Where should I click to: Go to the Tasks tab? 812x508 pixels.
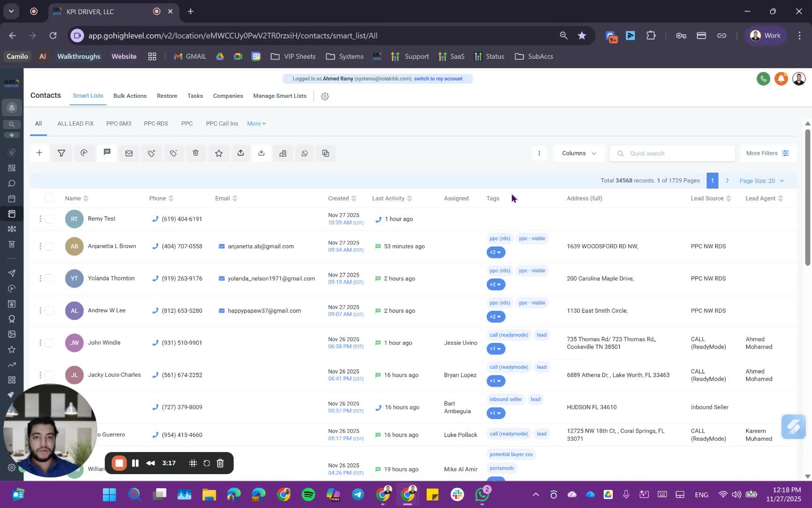(195, 95)
